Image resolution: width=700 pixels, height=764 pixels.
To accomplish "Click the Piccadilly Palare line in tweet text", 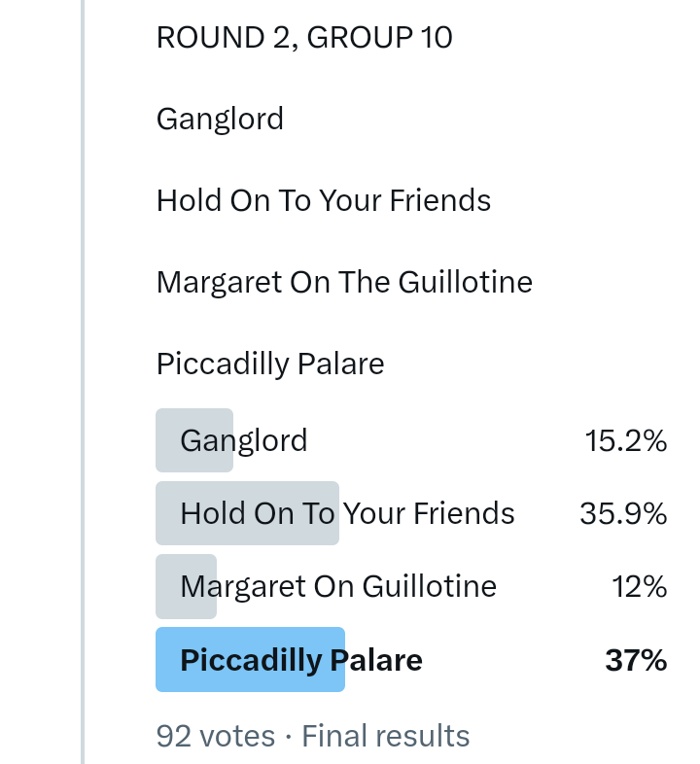I will [270, 365].
